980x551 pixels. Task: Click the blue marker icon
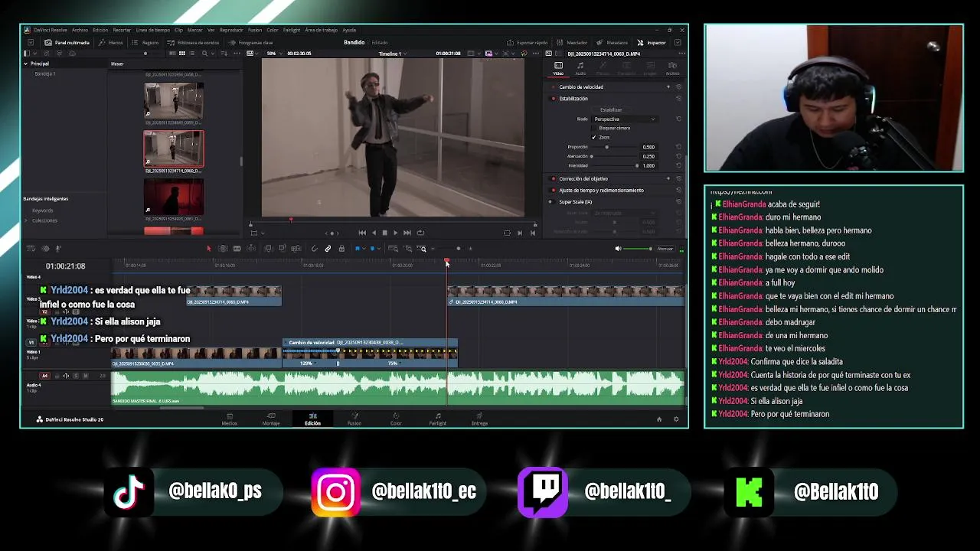tap(372, 249)
